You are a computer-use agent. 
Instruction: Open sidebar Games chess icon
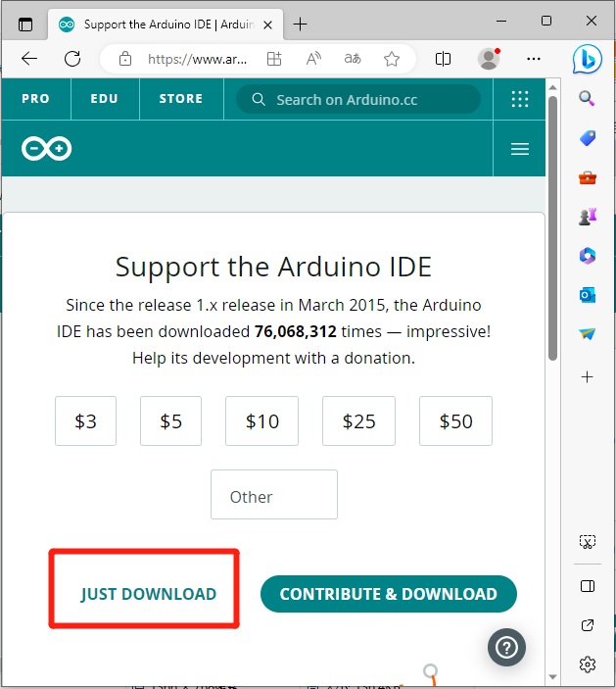[588, 217]
